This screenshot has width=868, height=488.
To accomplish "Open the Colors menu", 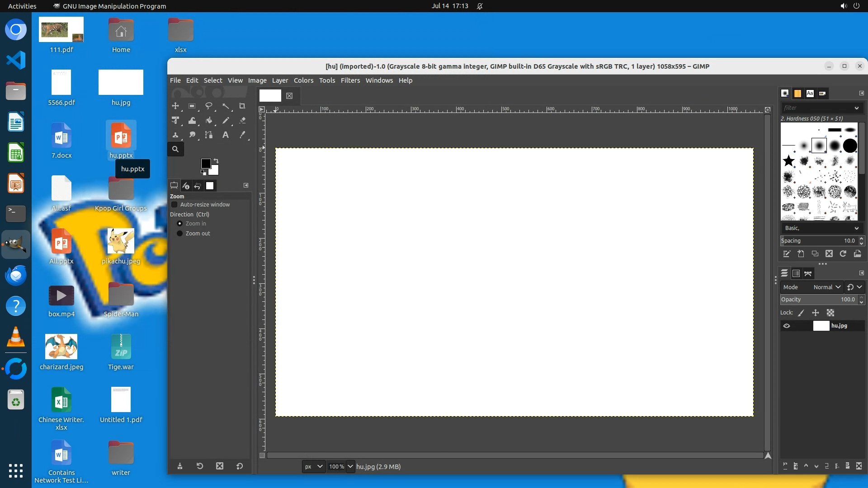I will [x=303, y=80].
